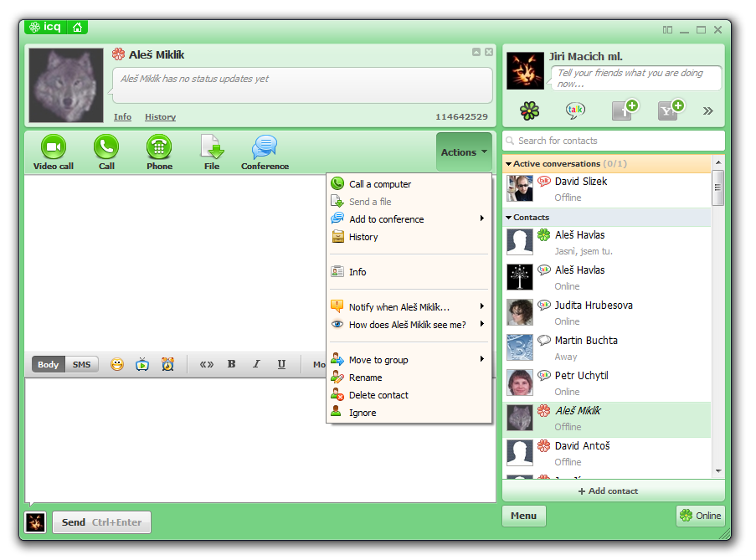756x560 pixels.
Task: Select Judita Hrubesova contact
Action: point(607,313)
